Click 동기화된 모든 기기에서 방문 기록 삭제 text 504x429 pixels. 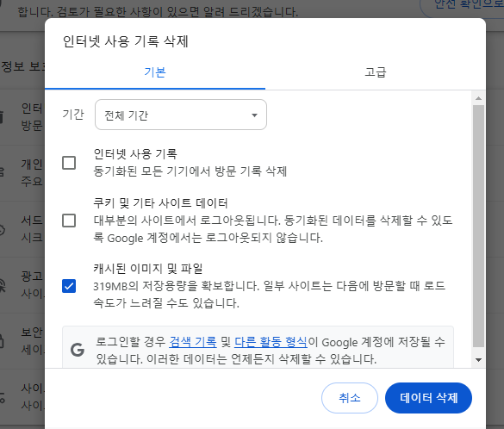click(190, 171)
